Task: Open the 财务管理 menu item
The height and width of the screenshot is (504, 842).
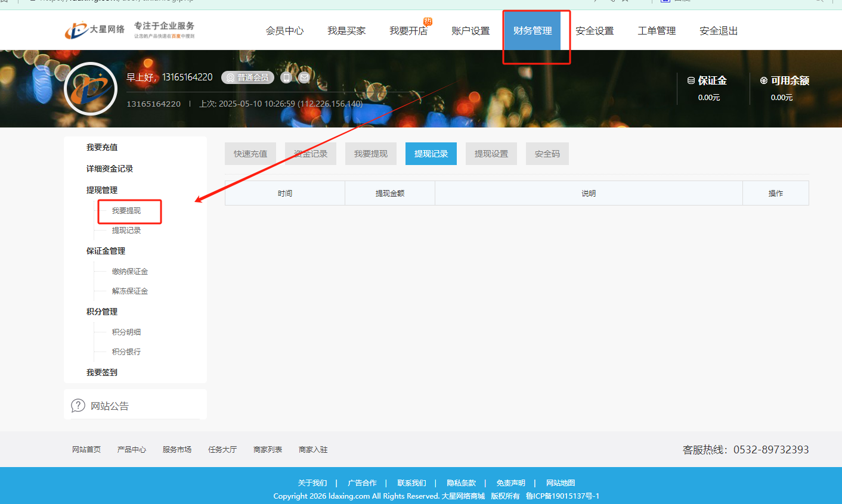Action: click(533, 30)
